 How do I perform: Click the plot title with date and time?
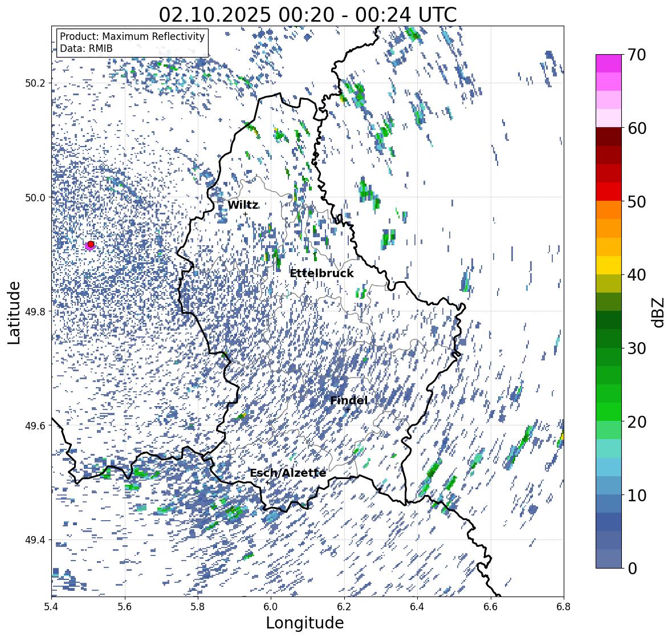[308, 15]
